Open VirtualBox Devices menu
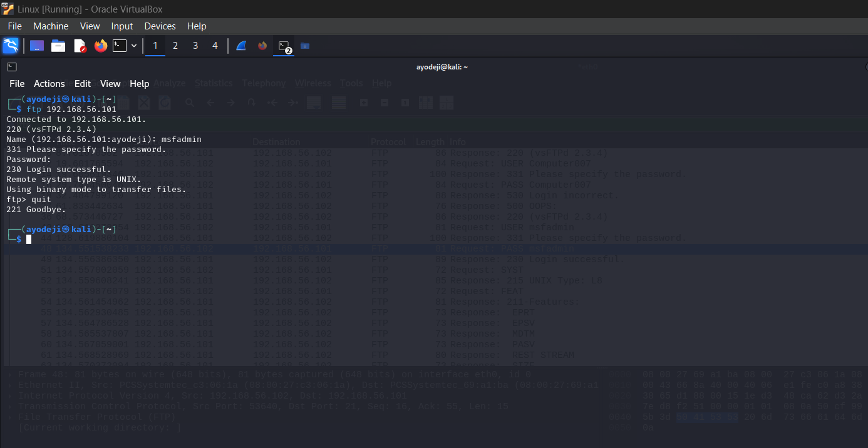This screenshot has height=448, width=868. pos(160,26)
